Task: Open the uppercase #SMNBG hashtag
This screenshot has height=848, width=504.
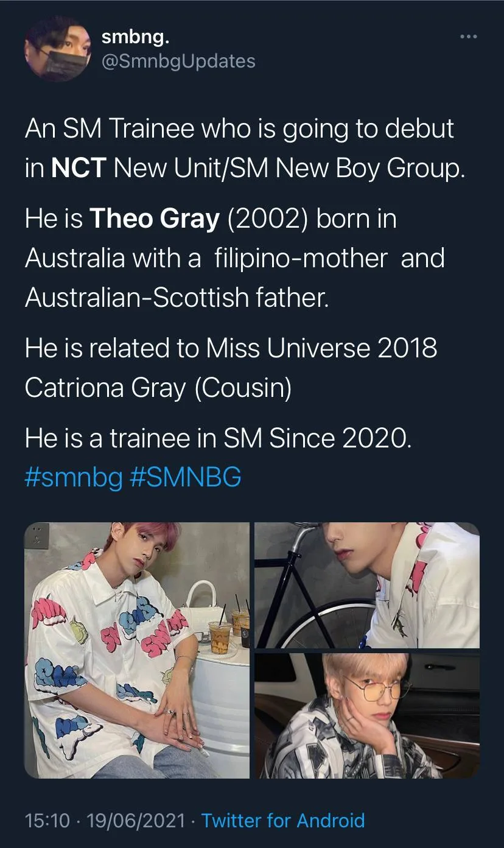Action: click(x=186, y=477)
